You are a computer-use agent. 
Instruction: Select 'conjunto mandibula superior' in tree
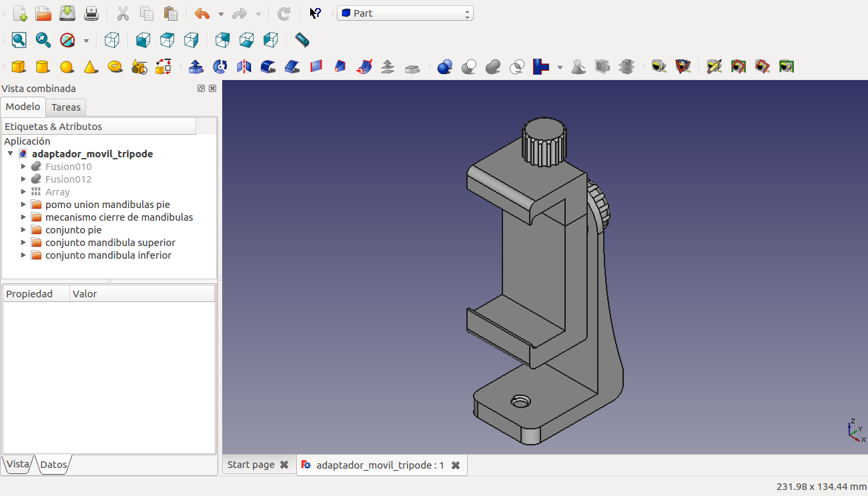[x=110, y=243]
